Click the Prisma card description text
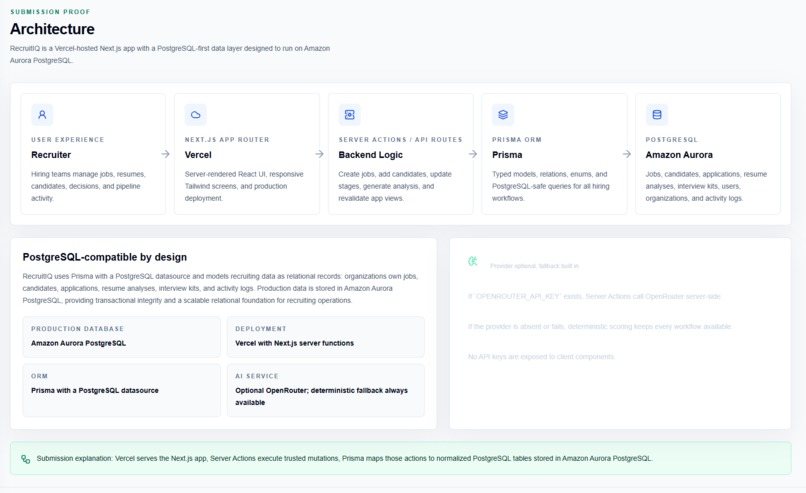 click(551, 186)
